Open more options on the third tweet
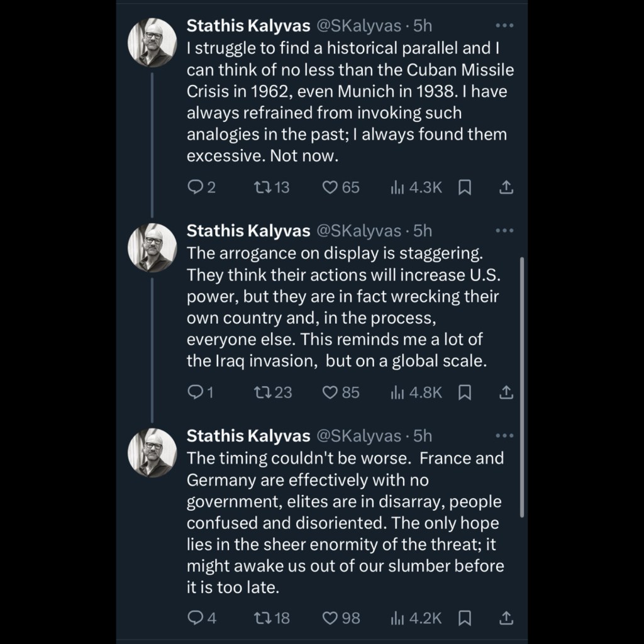 [x=504, y=436]
